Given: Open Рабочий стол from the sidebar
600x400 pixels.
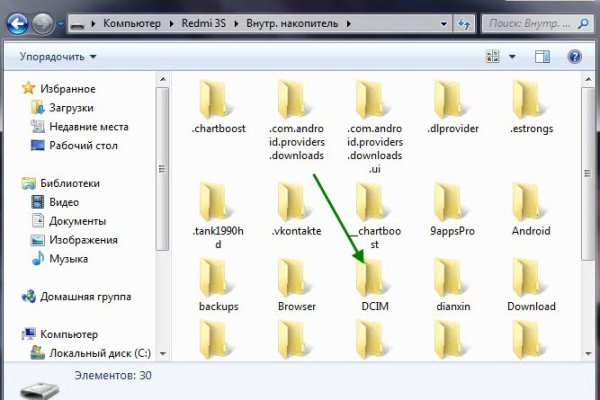Looking at the screenshot, I should [x=85, y=145].
